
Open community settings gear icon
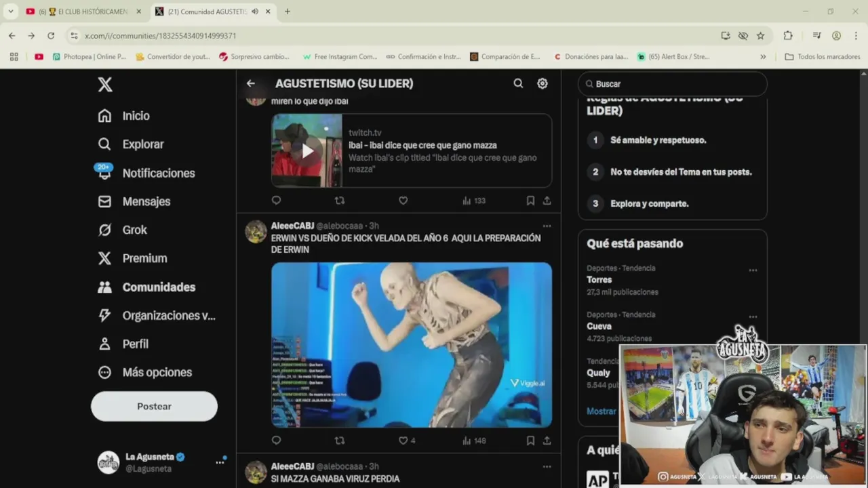click(x=542, y=83)
